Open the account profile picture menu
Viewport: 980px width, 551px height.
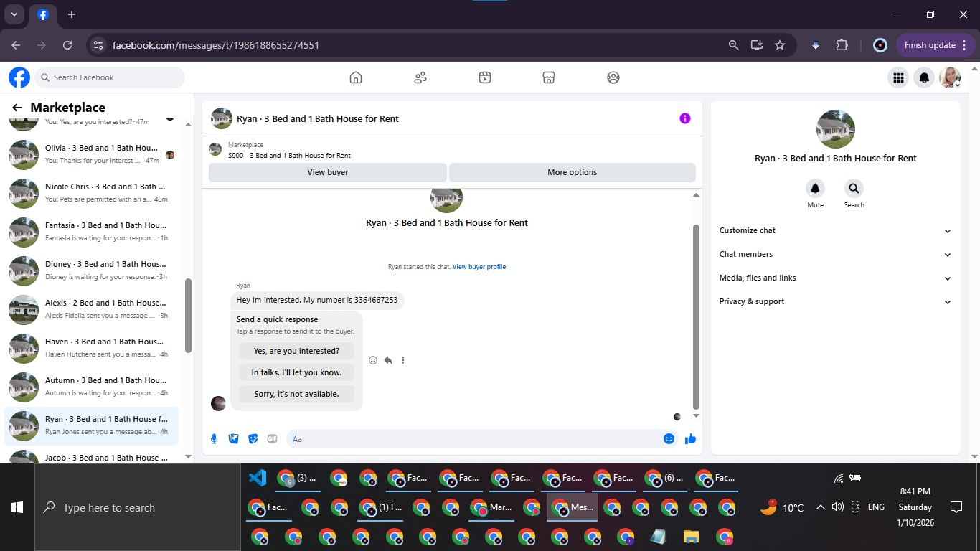[951, 77]
